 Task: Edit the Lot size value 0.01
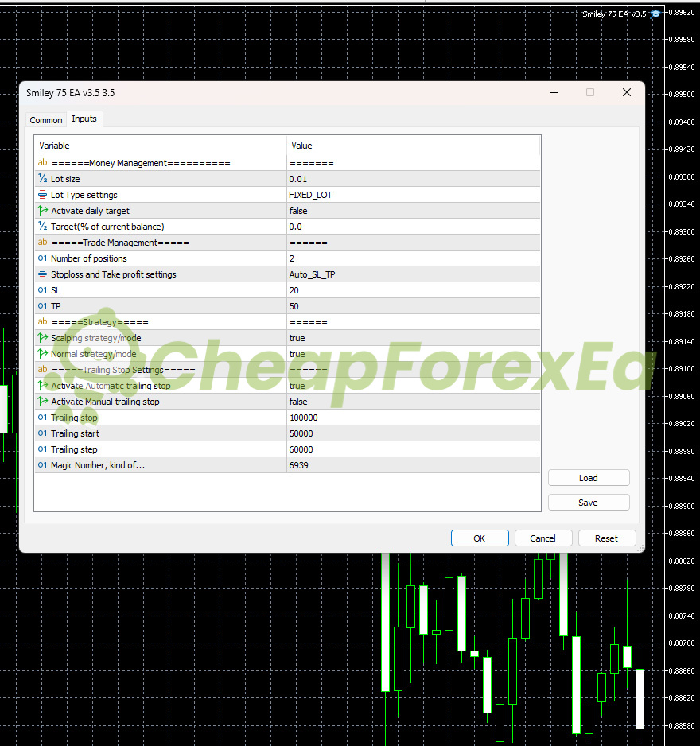(413, 179)
